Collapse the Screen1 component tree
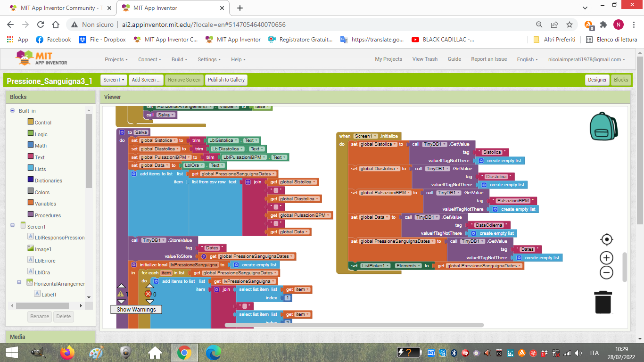The width and height of the screenshot is (644, 362). point(13,227)
